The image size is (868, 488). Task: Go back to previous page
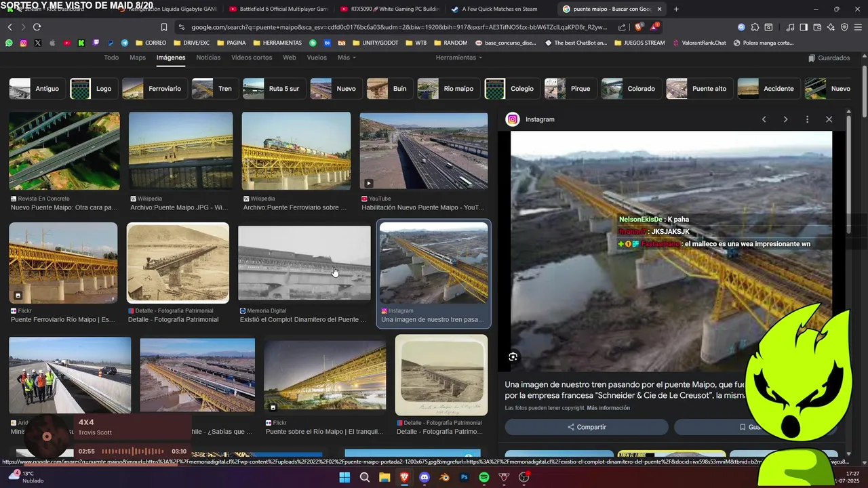pyautogui.click(x=9, y=27)
